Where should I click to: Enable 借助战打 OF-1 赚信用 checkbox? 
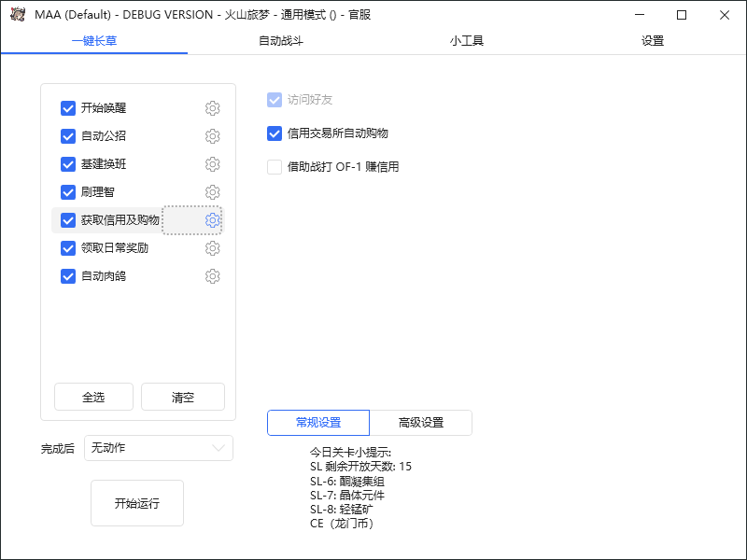tap(274, 166)
